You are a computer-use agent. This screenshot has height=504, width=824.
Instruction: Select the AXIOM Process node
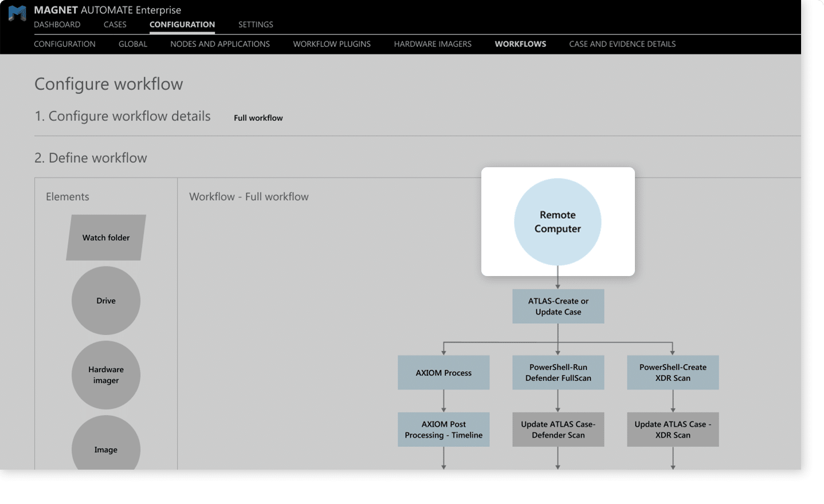click(x=444, y=373)
